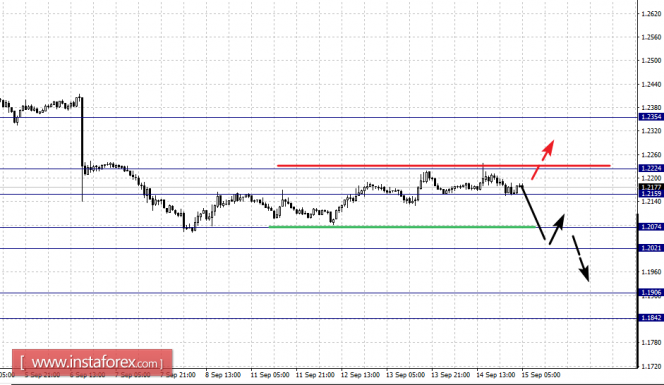
Task: Click the 1.2159 price level label
Action: click(x=651, y=194)
